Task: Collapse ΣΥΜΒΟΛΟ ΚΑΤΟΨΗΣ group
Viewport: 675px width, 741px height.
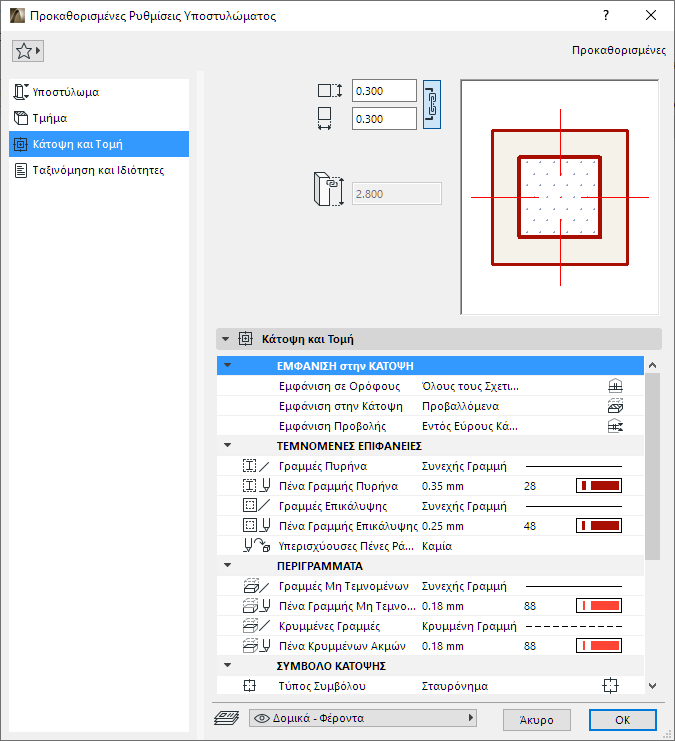Action: pos(227,665)
